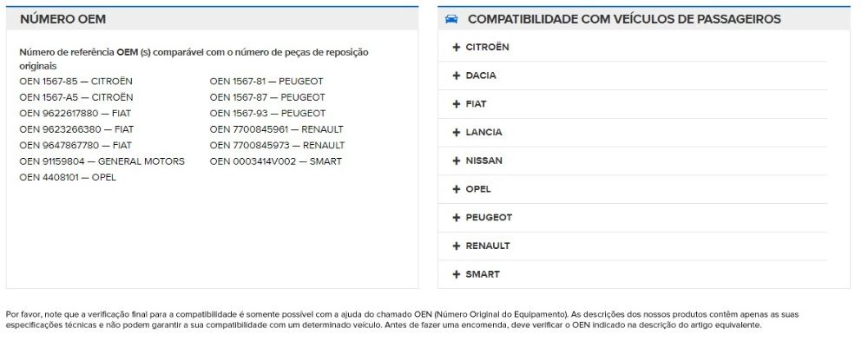Click the plus icon next to NISSAN
The width and height of the screenshot is (868, 348).
click(x=457, y=161)
